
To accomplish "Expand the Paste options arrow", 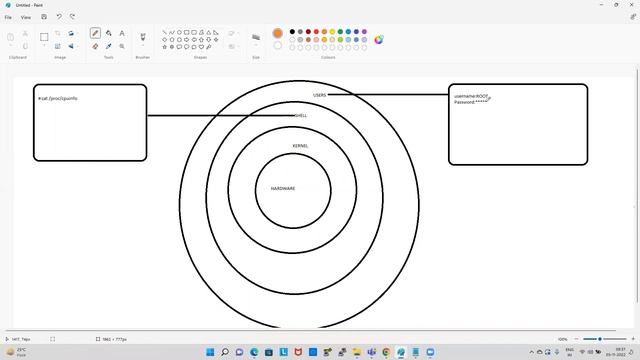I will [11, 45].
